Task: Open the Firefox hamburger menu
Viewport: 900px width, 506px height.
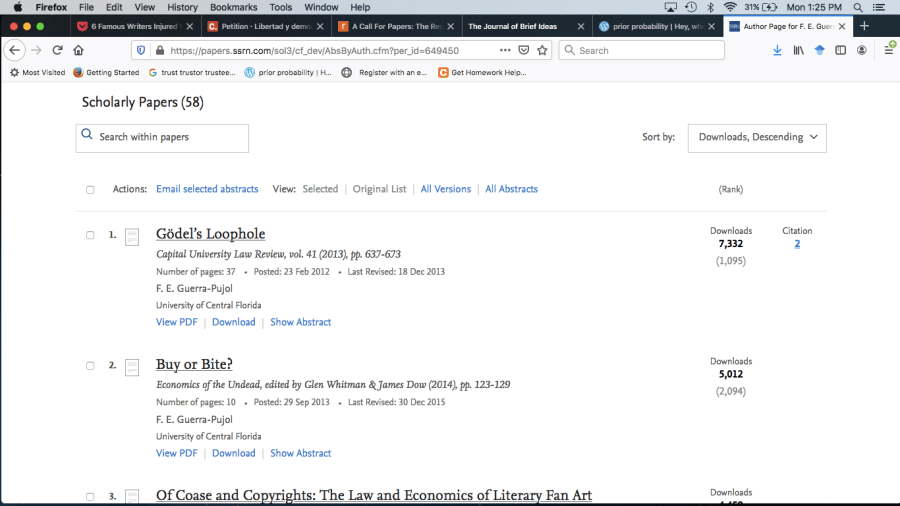Action: tap(888, 50)
